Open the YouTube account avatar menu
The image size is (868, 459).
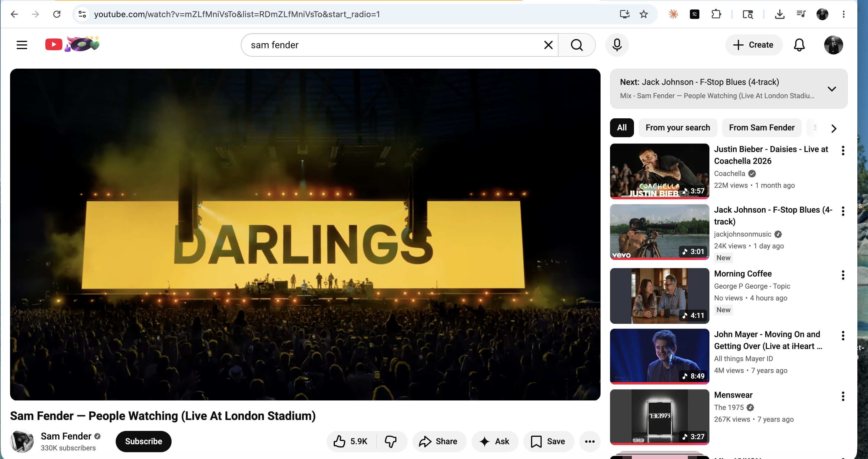834,45
